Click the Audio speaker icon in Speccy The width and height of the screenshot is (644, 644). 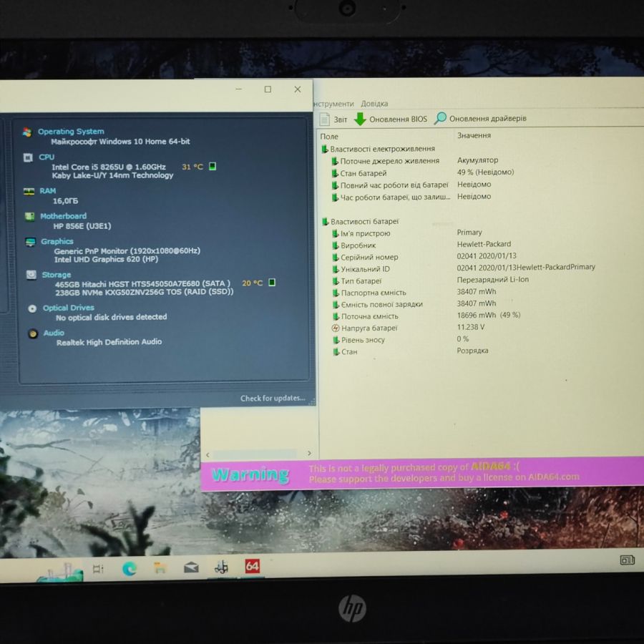[33, 333]
